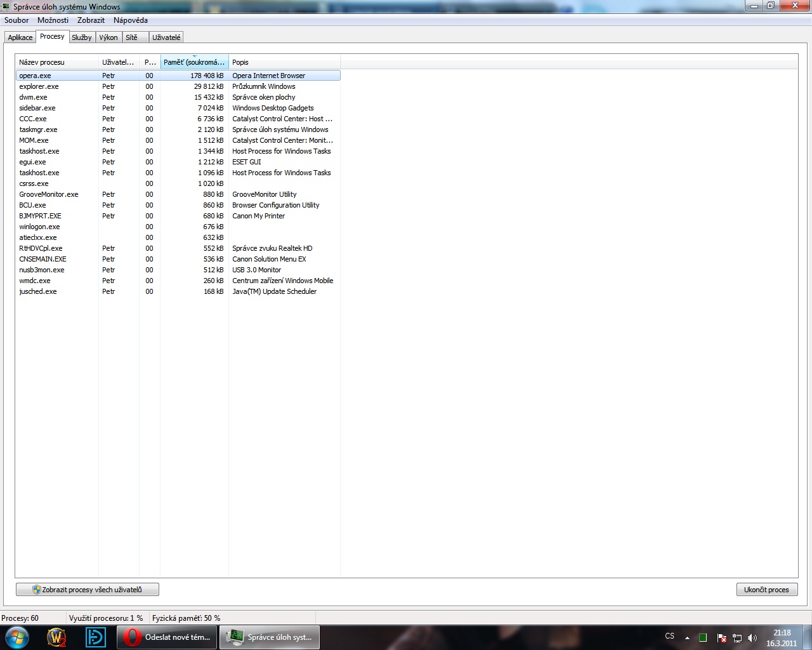Switch to the Uživatelé tab
This screenshot has width=812, height=650.
point(166,37)
